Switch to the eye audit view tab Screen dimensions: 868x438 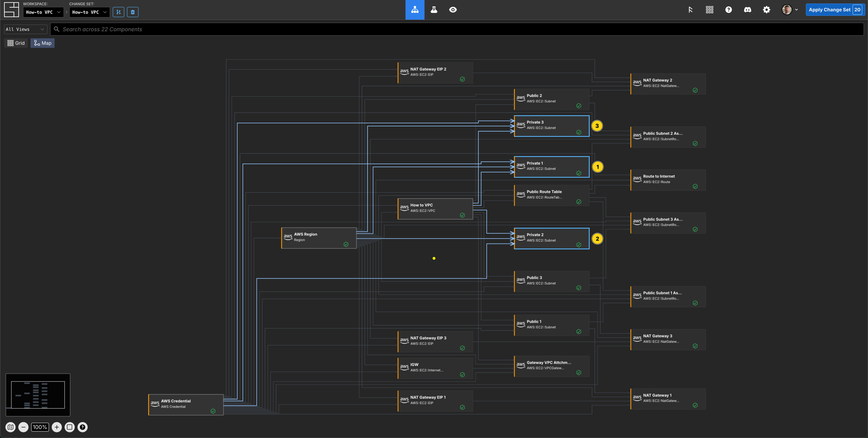click(453, 10)
